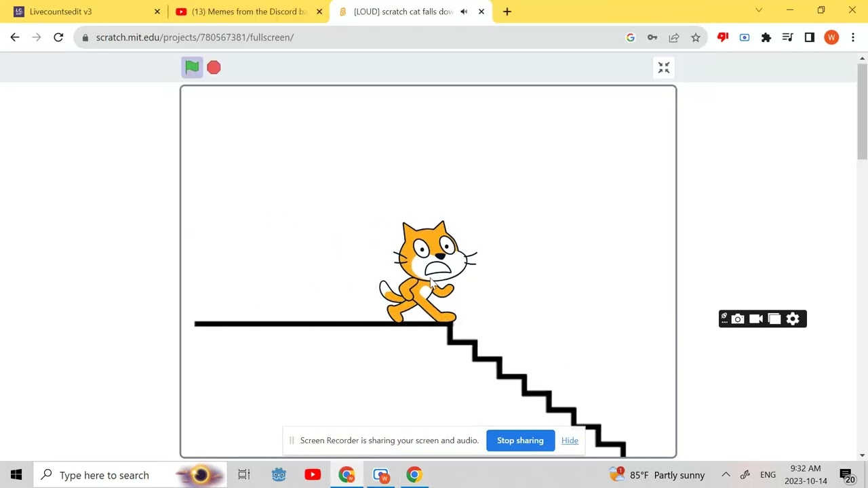Screen dimensions: 868x488
Task: Open the saved passwords key icon
Action: point(652,37)
